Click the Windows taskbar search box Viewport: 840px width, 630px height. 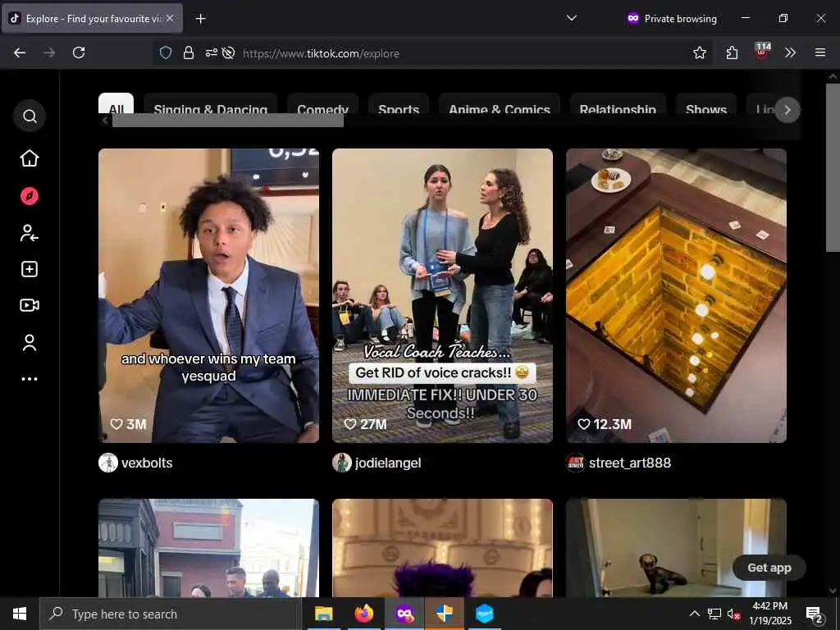171,614
